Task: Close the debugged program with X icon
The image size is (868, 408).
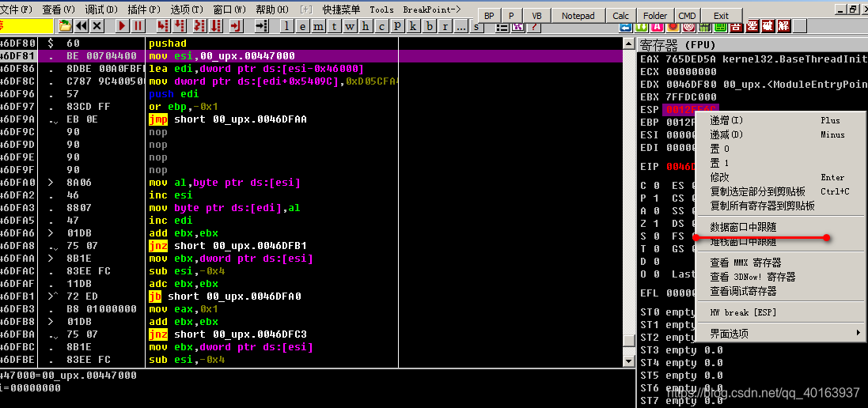Action: coord(97,26)
